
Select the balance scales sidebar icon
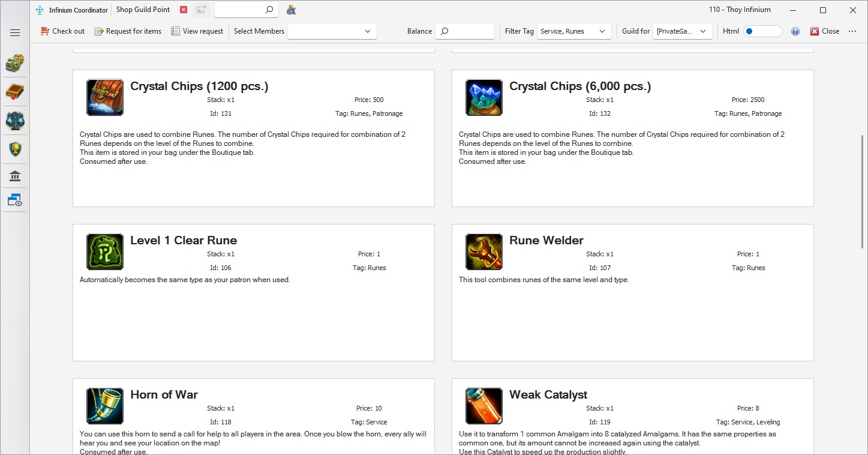pos(15,121)
